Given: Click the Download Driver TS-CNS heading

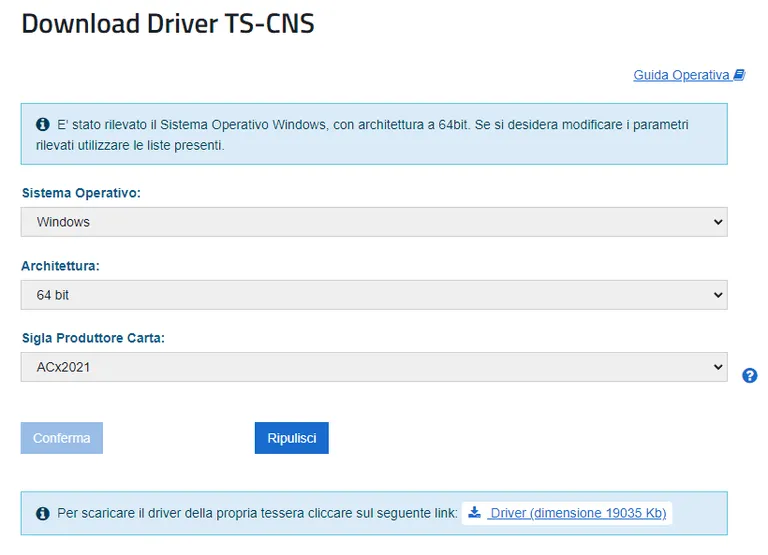Looking at the screenshot, I should pyautogui.click(x=168, y=24).
